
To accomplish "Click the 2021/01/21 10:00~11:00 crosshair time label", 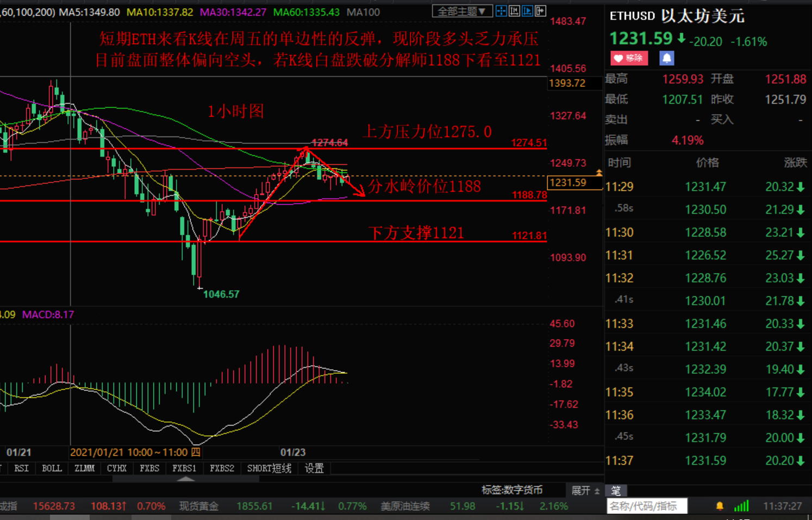I will [x=136, y=452].
